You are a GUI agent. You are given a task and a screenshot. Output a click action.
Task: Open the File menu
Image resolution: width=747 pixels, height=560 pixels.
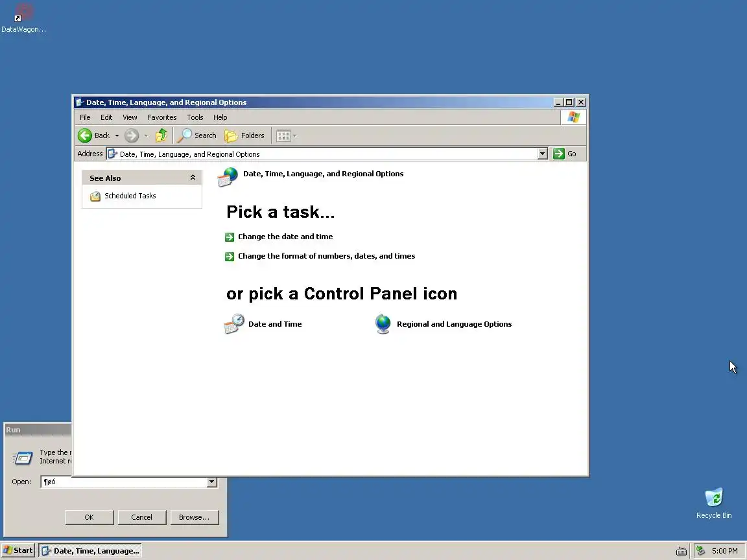(86, 117)
